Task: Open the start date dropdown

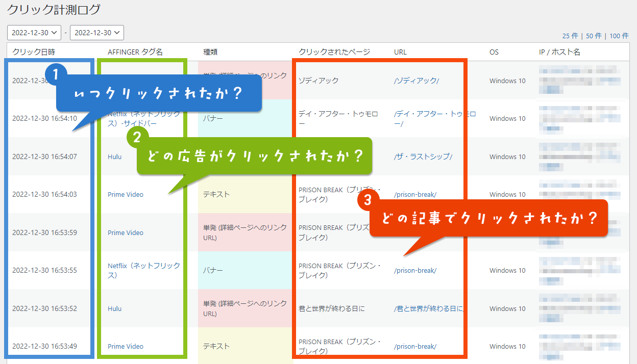Action: (x=34, y=33)
